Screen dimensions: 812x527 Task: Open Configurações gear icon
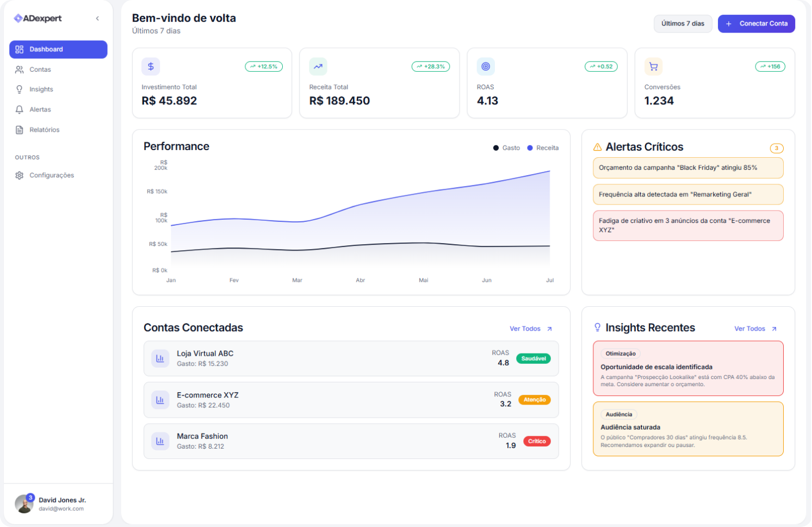pos(20,176)
